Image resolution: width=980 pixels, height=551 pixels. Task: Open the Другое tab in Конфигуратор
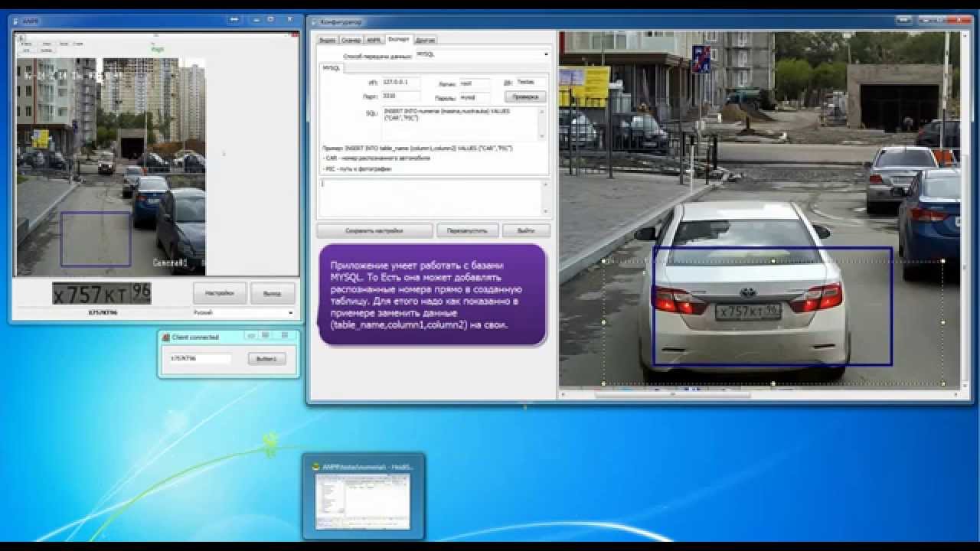426,40
